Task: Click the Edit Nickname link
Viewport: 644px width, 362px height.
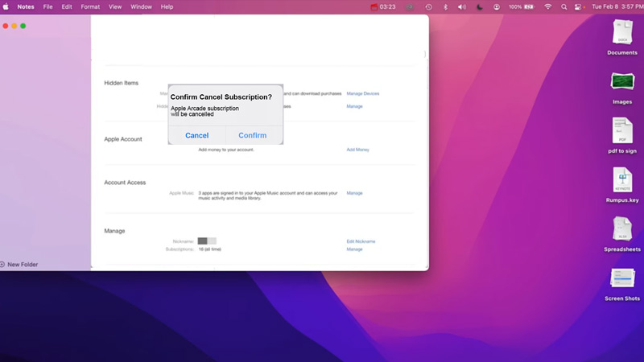Action: coord(361,241)
